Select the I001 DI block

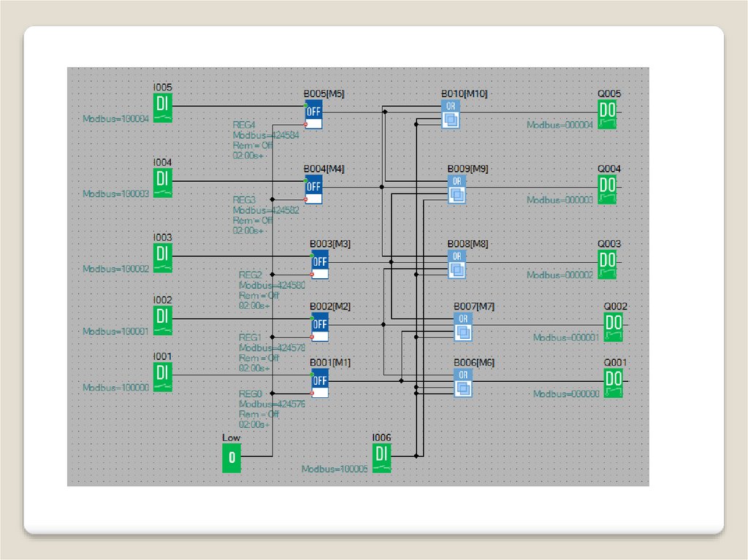click(163, 376)
